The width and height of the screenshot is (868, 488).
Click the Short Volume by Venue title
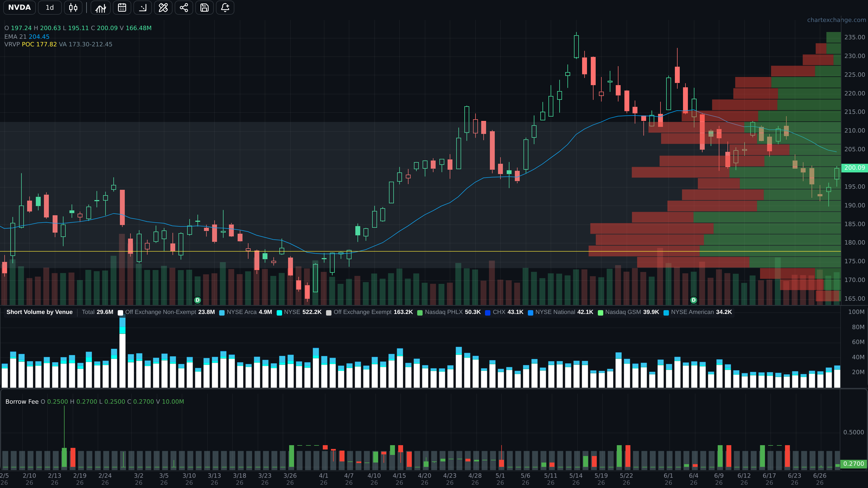(x=39, y=312)
